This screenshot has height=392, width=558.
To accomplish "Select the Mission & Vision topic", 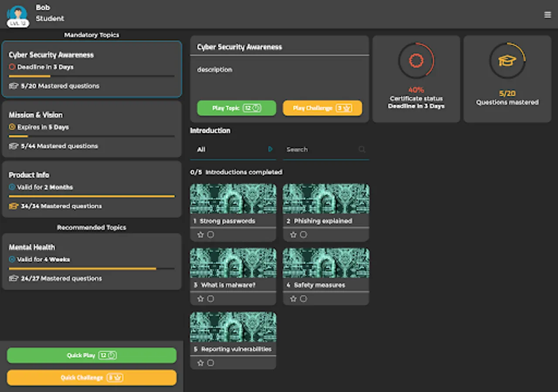I will 92,129.
